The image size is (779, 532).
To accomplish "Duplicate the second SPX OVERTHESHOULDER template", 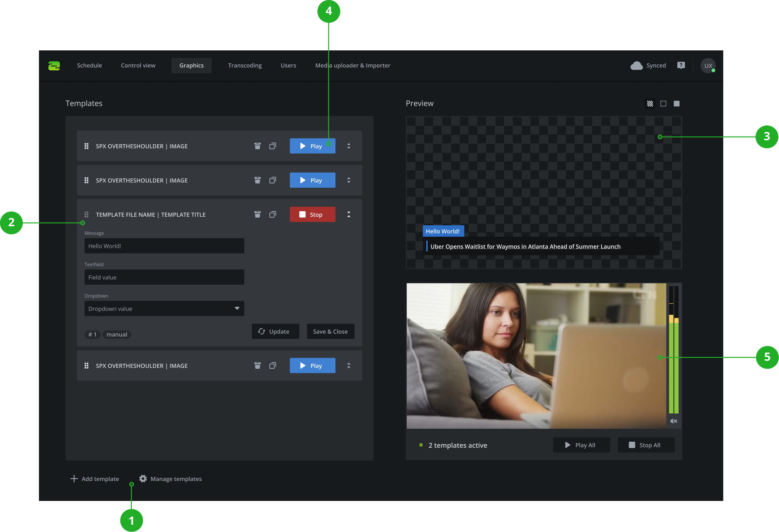I will click(x=272, y=180).
